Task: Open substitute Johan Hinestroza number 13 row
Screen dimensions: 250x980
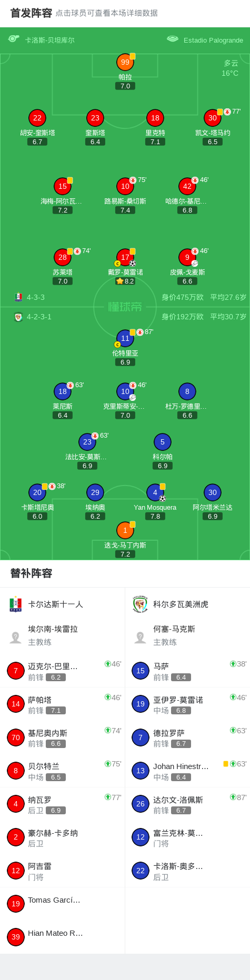Action: click(187, 771)
